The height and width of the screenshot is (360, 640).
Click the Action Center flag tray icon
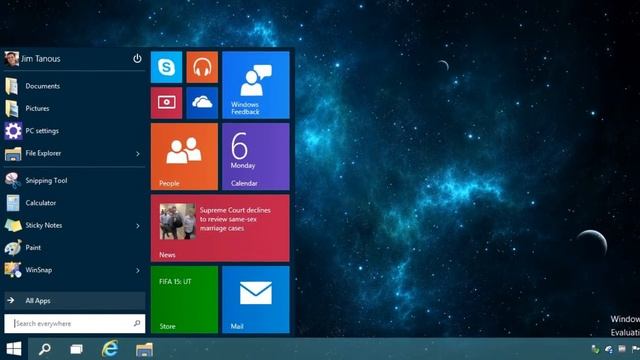(636, 349)
